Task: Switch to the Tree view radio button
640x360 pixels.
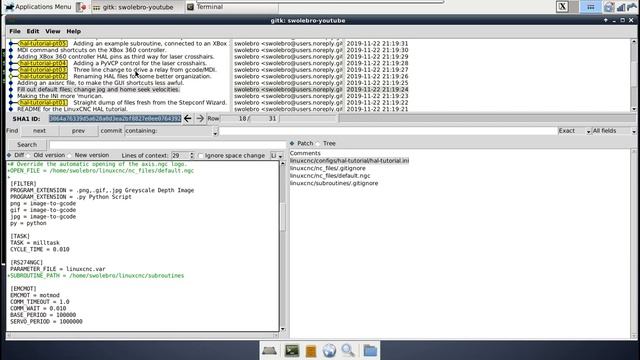Action: (318, 143)
